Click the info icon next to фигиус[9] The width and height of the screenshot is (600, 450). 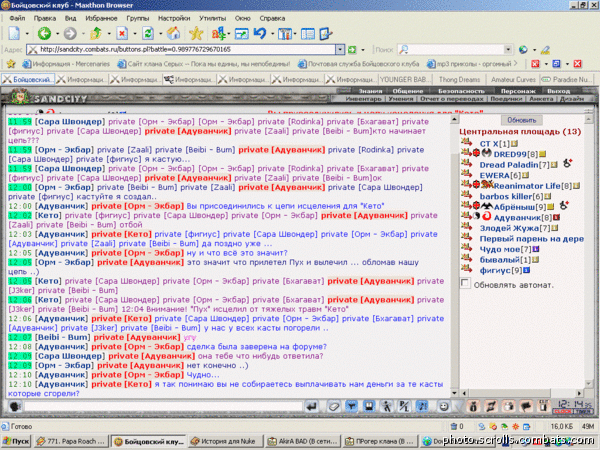(x=527, y=270)
